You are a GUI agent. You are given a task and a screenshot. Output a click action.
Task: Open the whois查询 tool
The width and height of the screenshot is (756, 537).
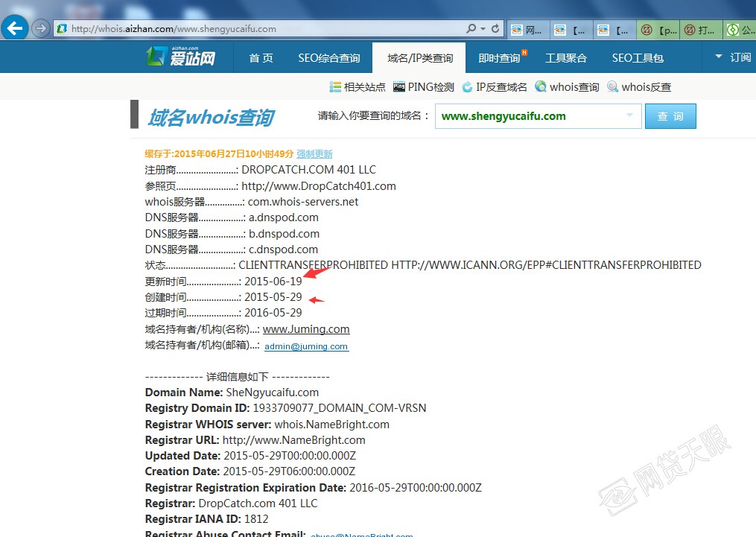click(567, 87)
